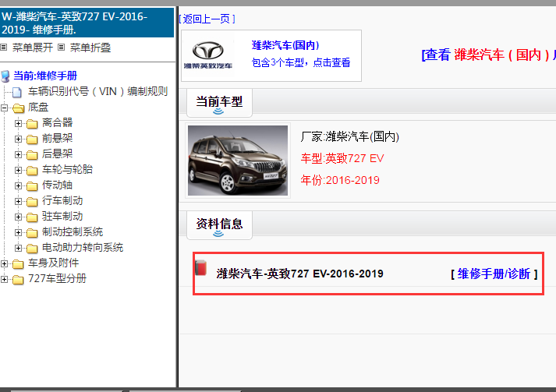Expand the 电动助力转向系统 tree node
Image resolution: width=556 pixels, height=392 pixels.
click(18, 248)
